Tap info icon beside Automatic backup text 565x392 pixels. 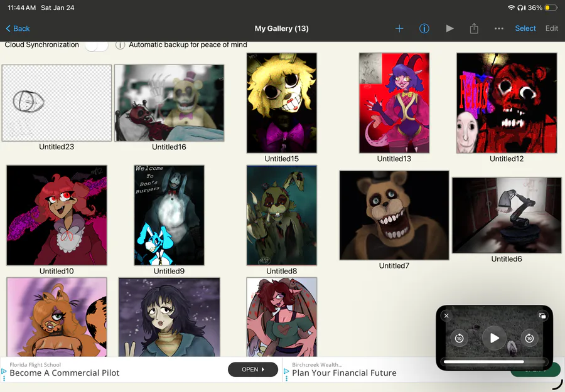tap(120, 45)
